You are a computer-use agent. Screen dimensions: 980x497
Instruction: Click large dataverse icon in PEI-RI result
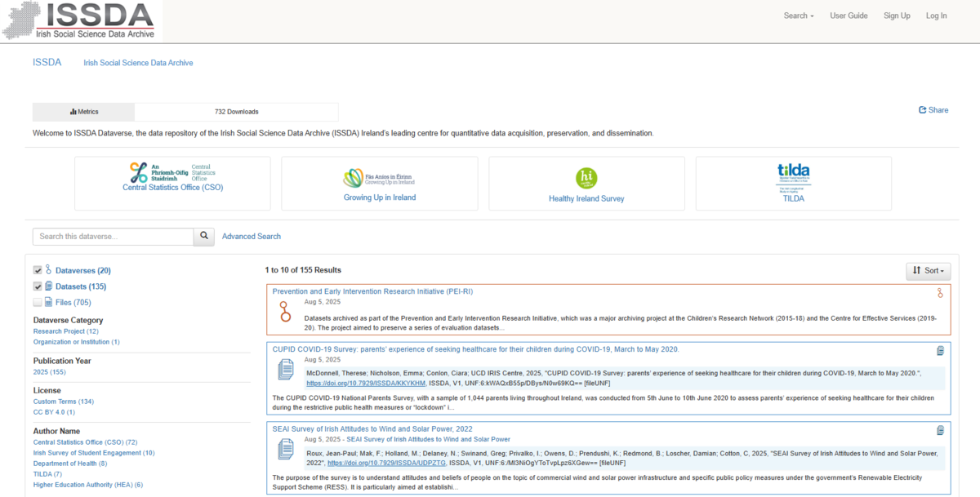coord(284,311)
